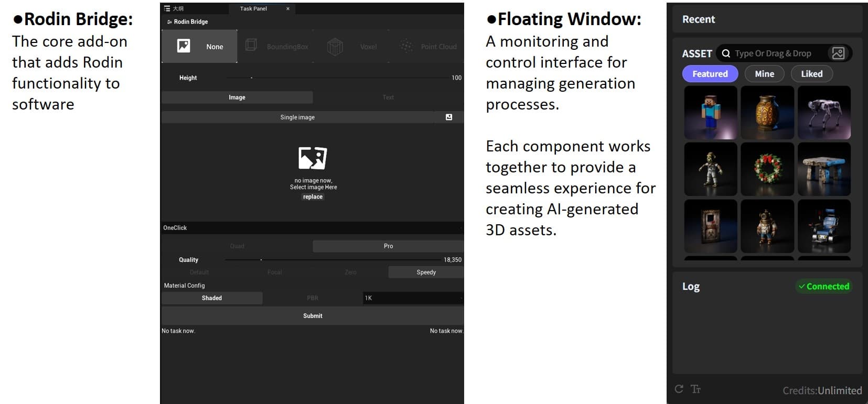Click the replace image button

point(313,197)
